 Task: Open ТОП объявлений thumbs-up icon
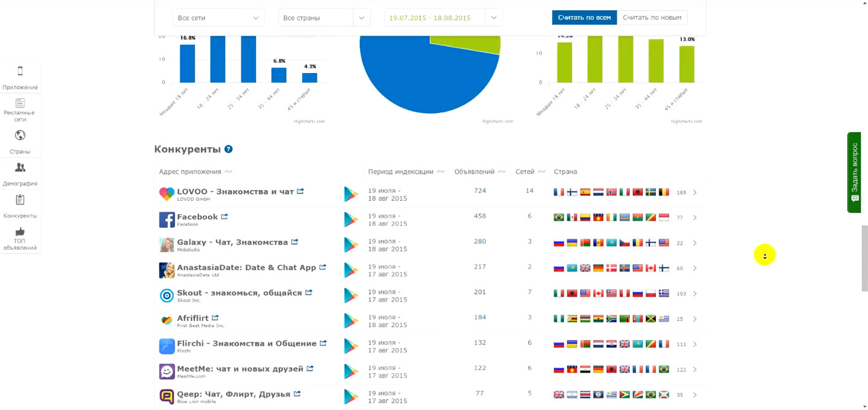click(x=20, y=232)
